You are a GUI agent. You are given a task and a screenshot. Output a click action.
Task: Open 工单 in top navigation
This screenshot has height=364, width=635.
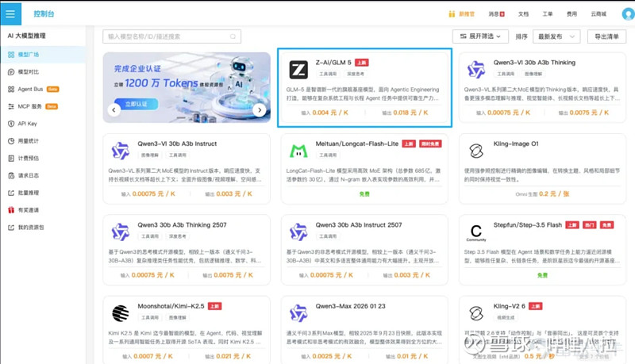point(548,13)
